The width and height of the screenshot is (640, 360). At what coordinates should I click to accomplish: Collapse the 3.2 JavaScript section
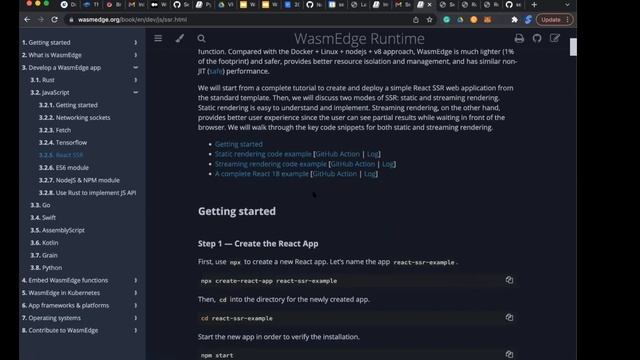pos(136,93)
